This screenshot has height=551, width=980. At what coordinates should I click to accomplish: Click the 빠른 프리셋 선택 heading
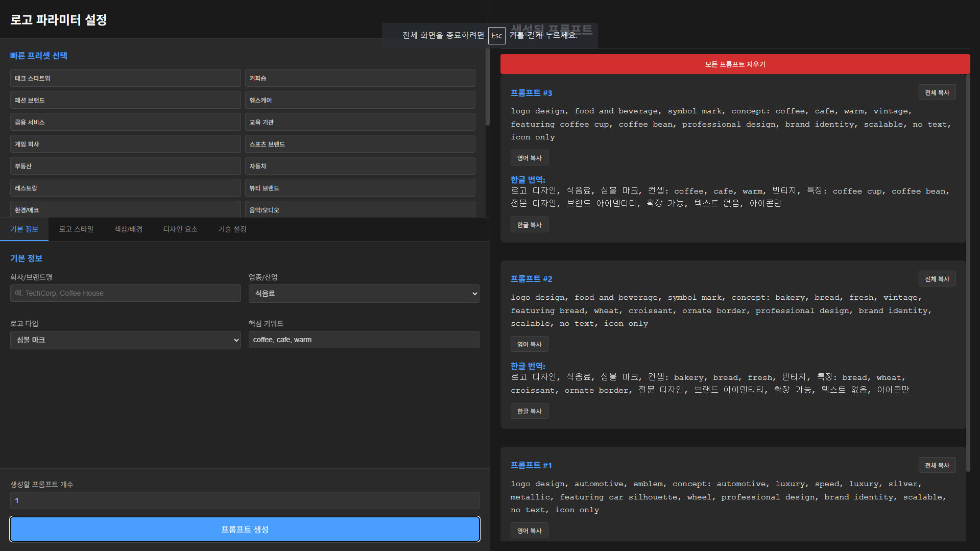[39, 56]
